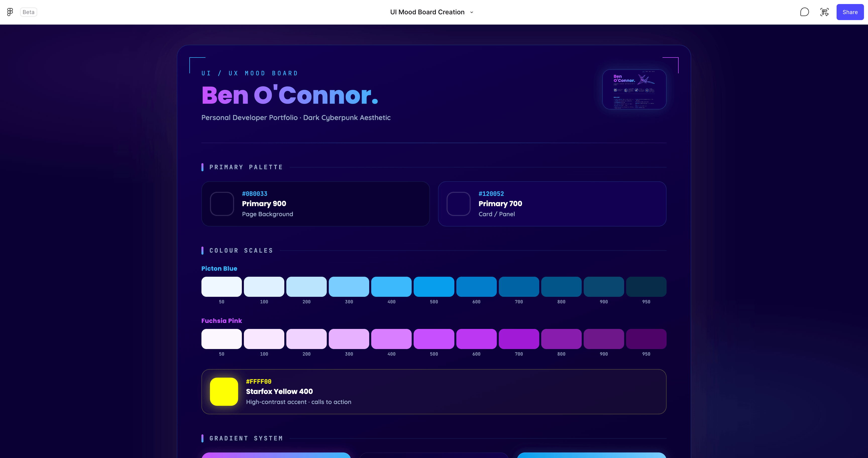
Task: Click the PRIMARY PALETTE section heading
Action: pyautogui.click(x=246, y=167)
